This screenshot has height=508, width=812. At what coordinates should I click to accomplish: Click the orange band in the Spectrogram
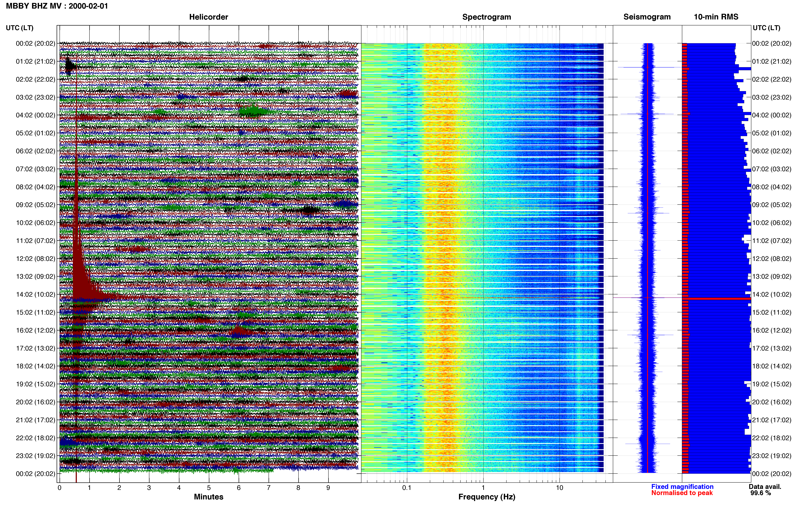coord(447,258)
